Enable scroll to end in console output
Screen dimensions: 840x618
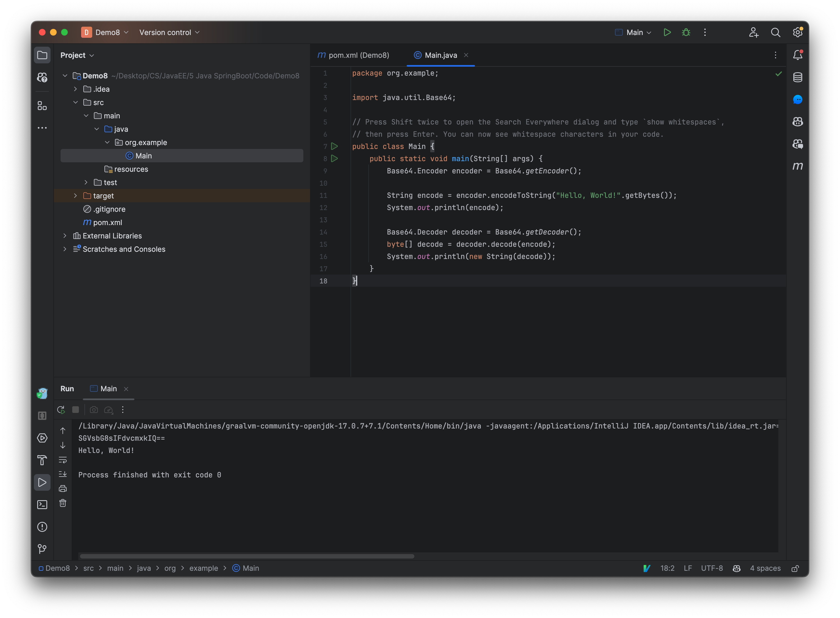pos(63,474)
